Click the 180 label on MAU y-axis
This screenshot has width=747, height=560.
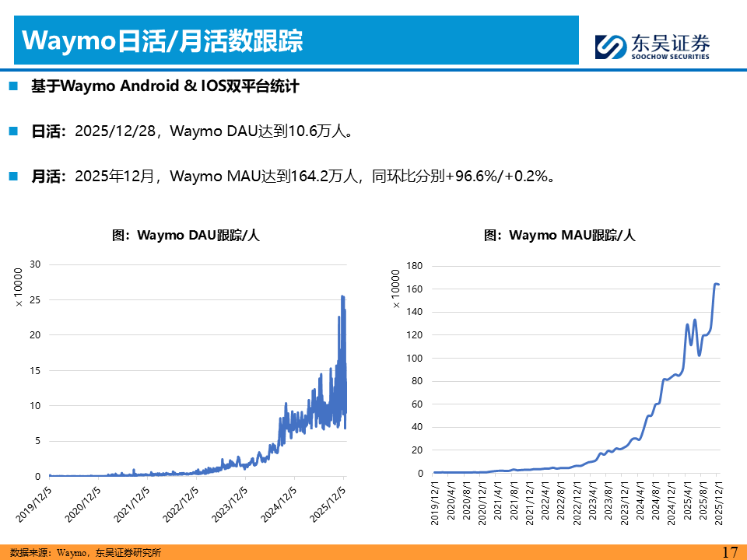point(415,266)
